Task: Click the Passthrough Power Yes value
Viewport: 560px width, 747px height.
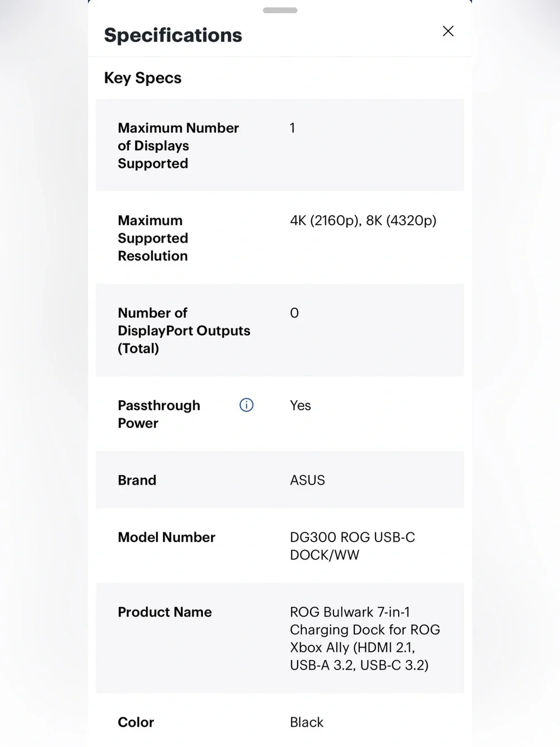Action: [300, 406]
